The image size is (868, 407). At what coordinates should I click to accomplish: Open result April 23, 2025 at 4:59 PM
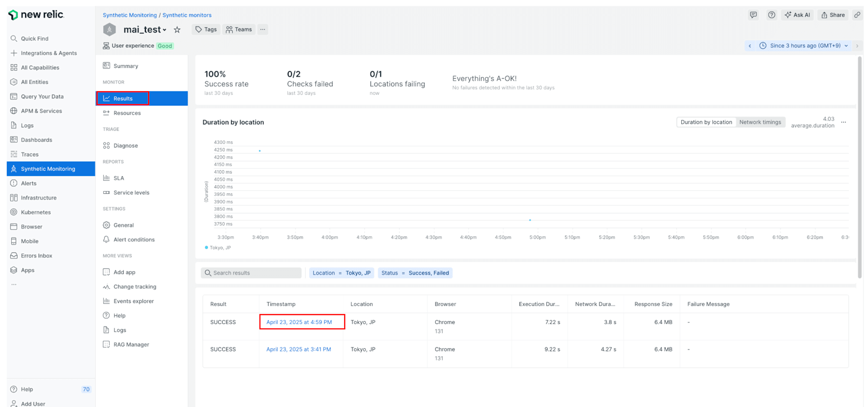299,322
